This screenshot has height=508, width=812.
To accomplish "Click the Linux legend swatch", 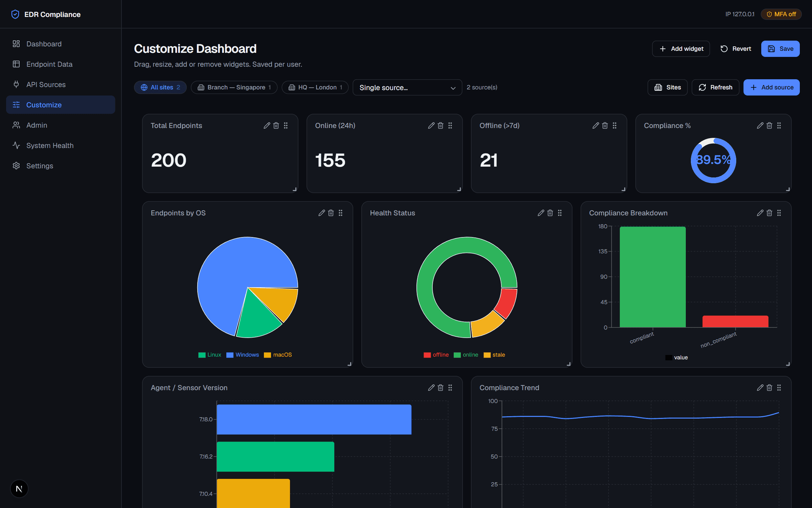I will pos(202,355).
